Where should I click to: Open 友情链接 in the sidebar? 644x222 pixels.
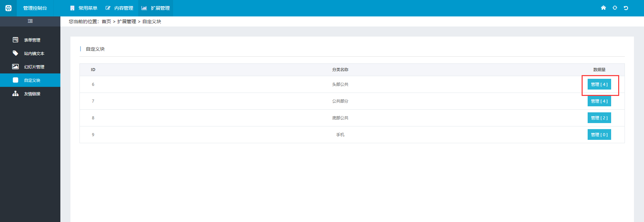pyautogui.click(x=30, y=94)
